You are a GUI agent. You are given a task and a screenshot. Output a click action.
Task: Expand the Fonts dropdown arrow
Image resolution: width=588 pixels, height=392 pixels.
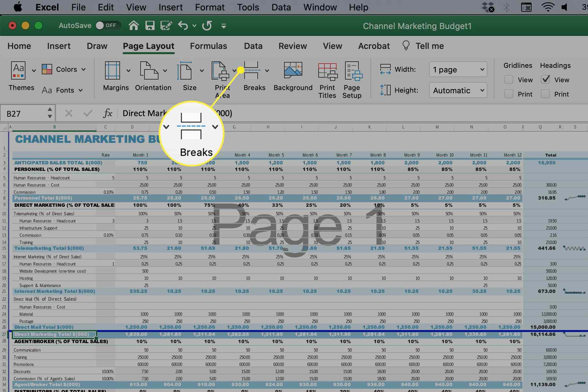pyautogui.click(x=81, y=90)
